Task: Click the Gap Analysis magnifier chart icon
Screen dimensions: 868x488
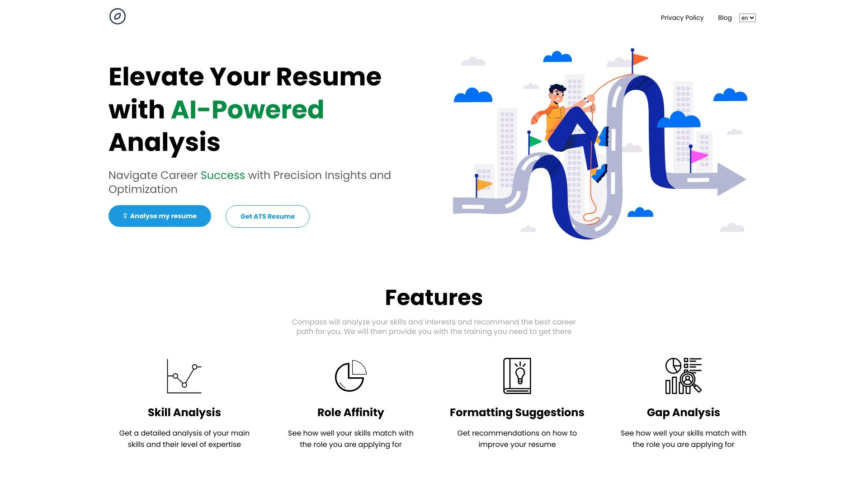Action: 683,375
